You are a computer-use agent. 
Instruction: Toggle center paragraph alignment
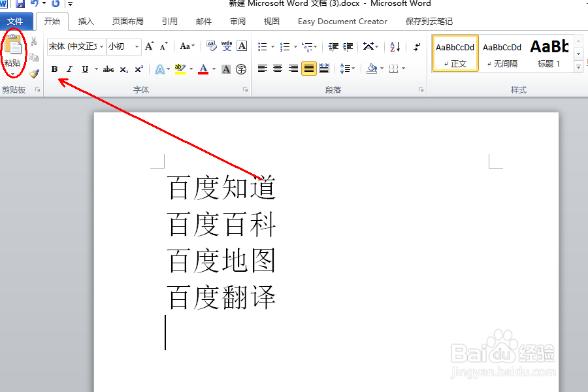(278, 69)
